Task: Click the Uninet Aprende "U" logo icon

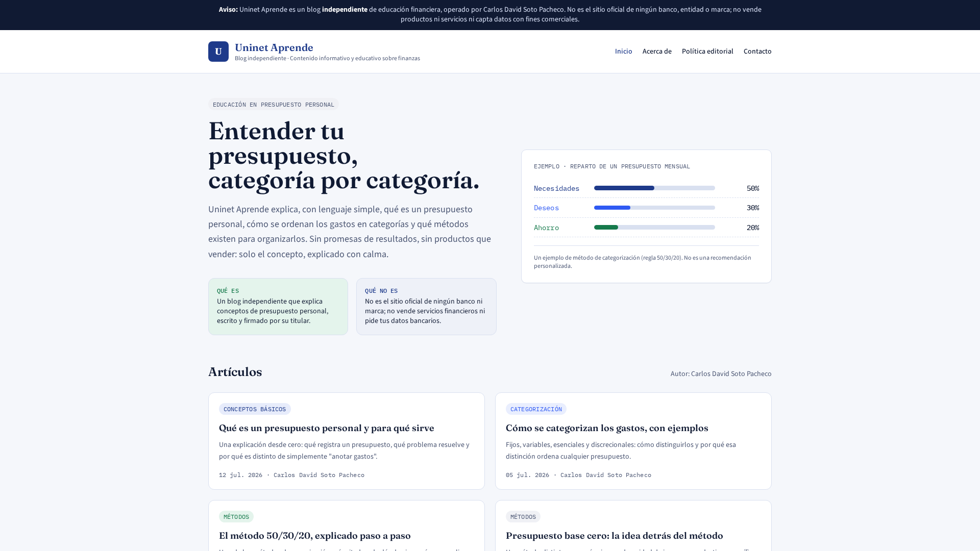Action: (x=218, y=52)
